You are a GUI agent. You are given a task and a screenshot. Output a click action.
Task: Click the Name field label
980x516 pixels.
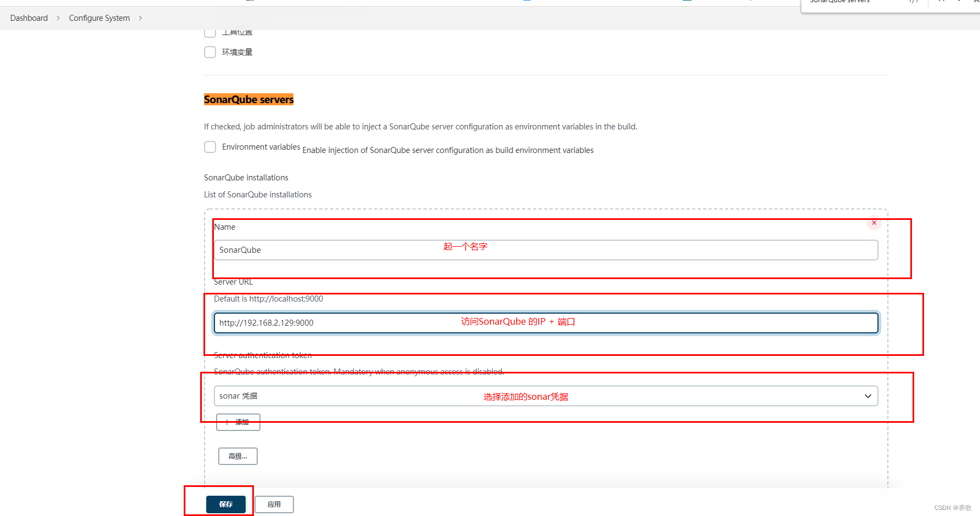pos(225,227)
